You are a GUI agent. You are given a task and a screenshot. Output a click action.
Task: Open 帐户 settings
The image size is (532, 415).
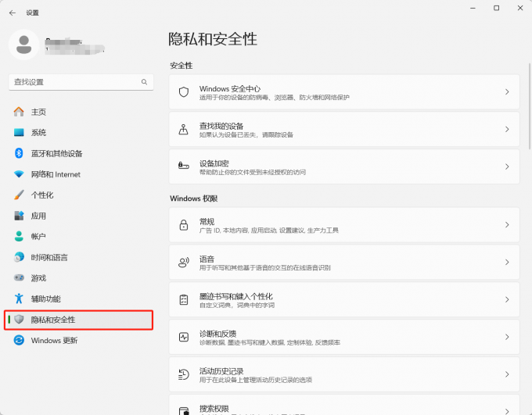pyautogui.click(x=79, y=236)
